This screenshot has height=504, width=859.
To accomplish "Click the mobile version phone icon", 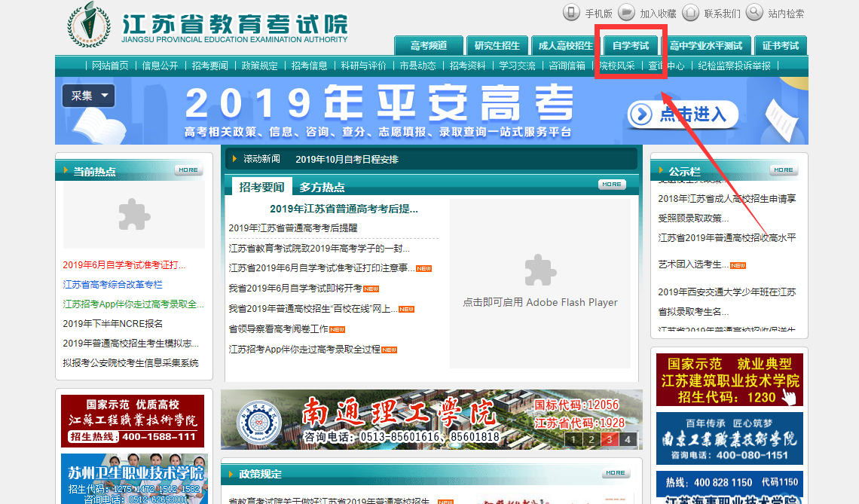I will point(572,13).
